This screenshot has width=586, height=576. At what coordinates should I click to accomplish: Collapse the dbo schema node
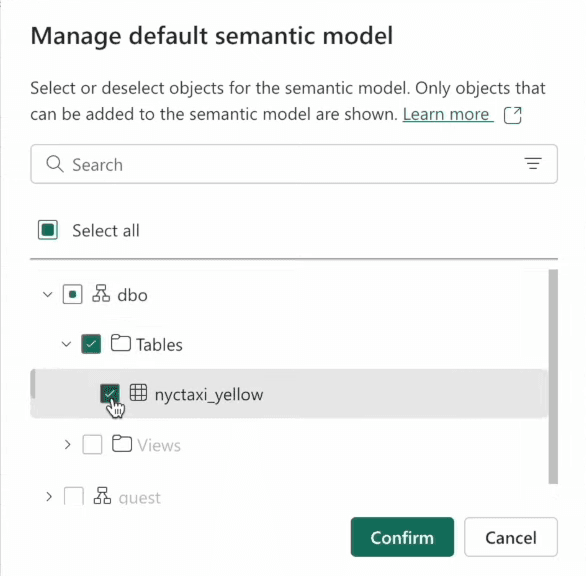click(47, 295)
